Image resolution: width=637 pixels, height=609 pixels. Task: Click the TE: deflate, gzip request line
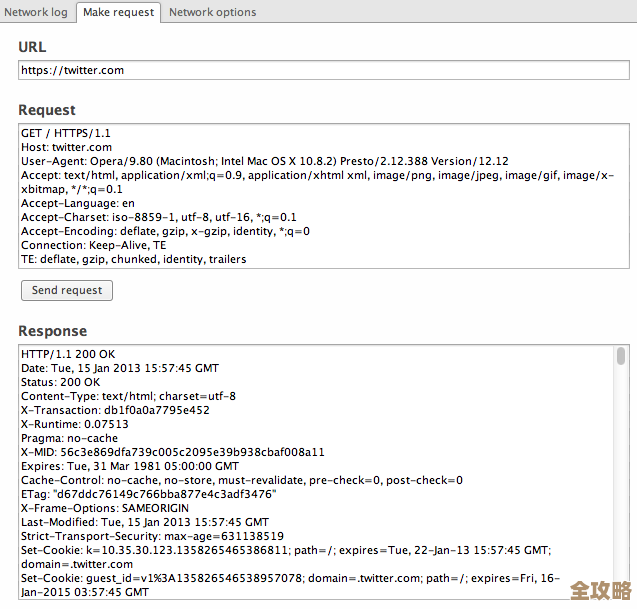coord(133,259)
